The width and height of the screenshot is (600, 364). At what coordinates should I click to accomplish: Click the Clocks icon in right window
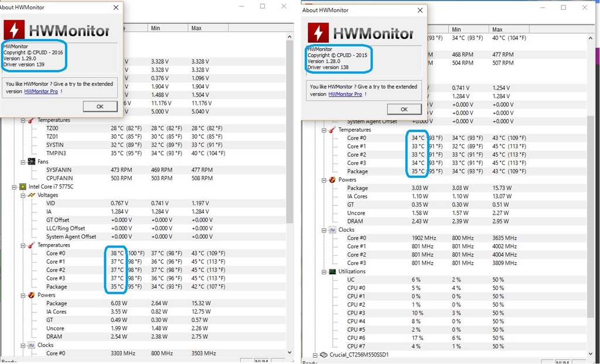tap(332, 230)
